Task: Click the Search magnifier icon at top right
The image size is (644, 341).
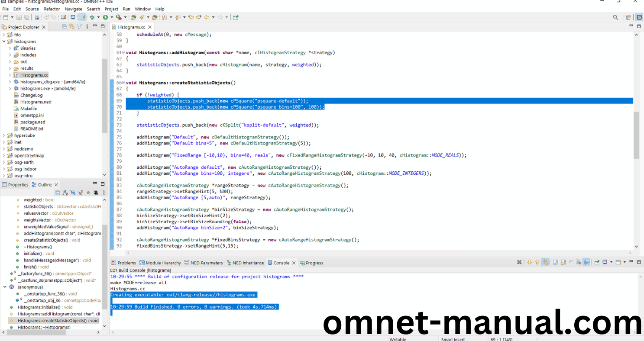Action: pos(615,17)
